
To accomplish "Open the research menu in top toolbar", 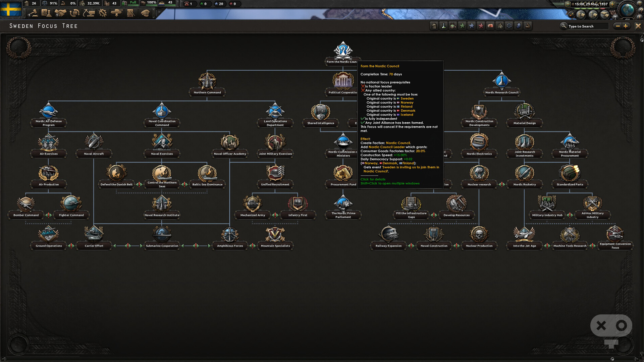I will [x=46, y=13].
